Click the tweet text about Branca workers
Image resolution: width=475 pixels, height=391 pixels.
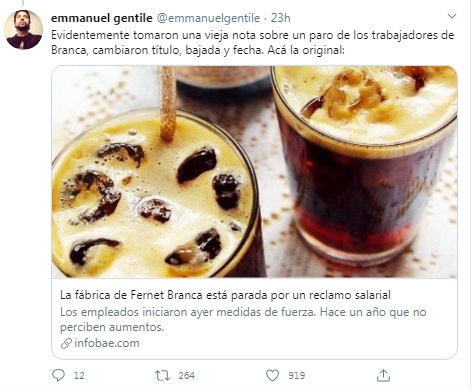click(x=252, y=43)
